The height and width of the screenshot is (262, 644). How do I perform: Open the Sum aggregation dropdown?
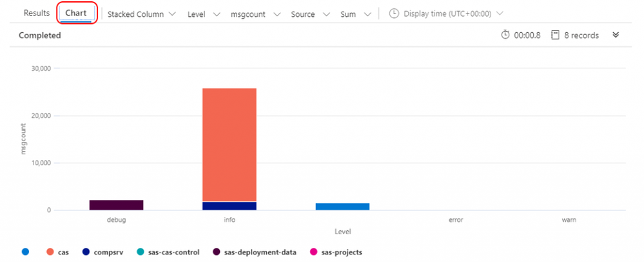[355, 14]
